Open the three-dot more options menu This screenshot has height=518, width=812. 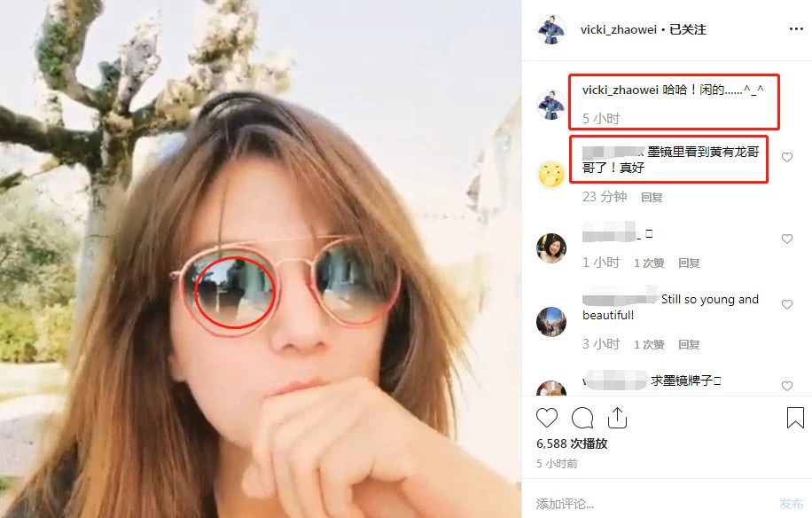(796, 29)
